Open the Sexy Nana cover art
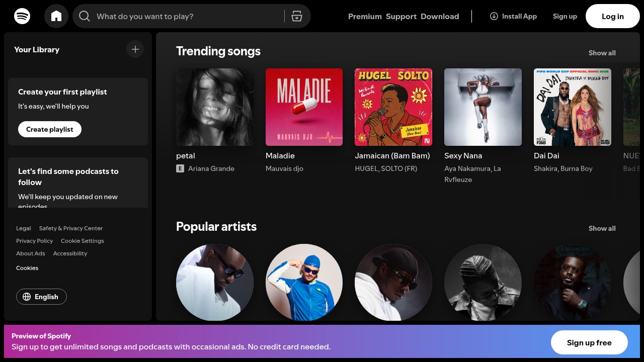The image size is (644, 362). (x=483, y=107)
